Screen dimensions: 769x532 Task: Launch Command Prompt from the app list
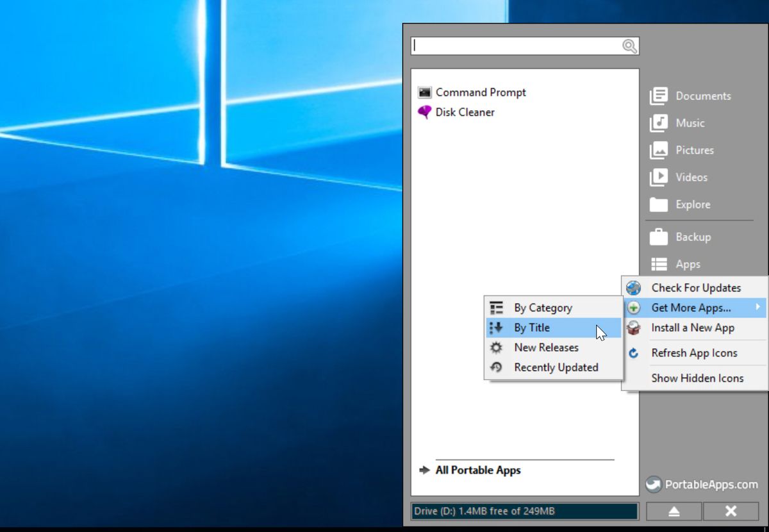point(479,92)
